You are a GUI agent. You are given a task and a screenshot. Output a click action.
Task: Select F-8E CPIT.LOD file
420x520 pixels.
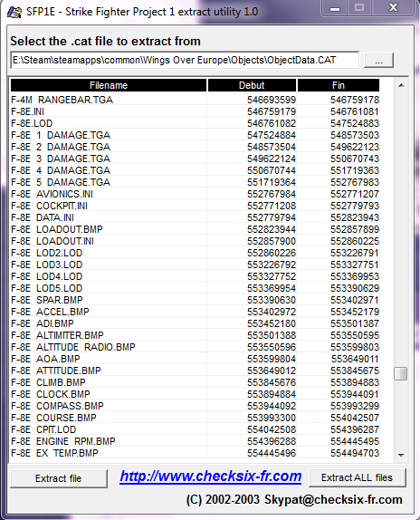coord(195,429)
